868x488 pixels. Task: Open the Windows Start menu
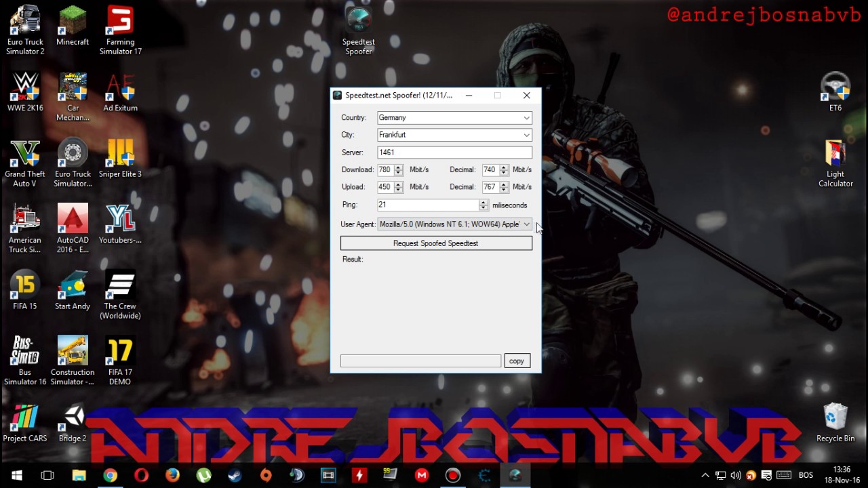coord(16,475)
